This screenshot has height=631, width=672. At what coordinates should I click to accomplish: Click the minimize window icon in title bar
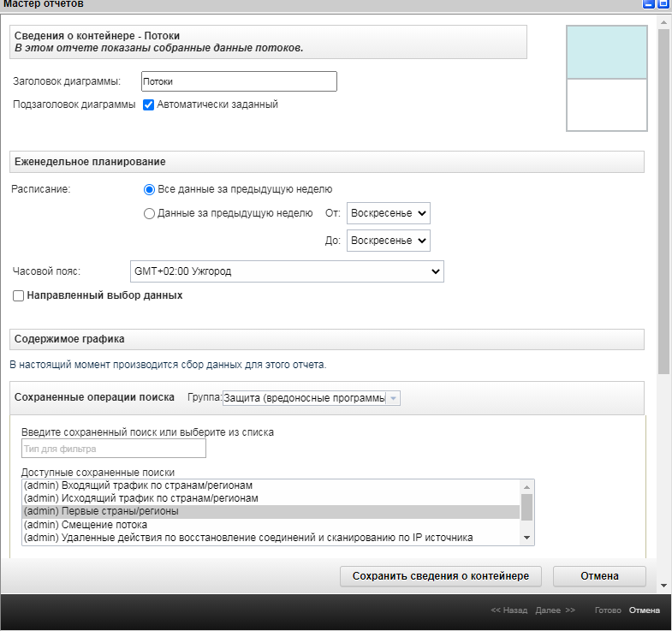tap(648, 4)
